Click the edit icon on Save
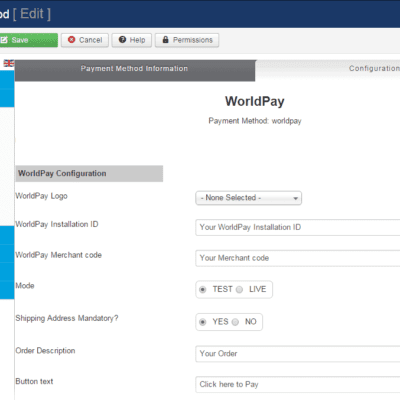Image resolution: width=400 pixels, height=400 pixels. tap(4, 40)
